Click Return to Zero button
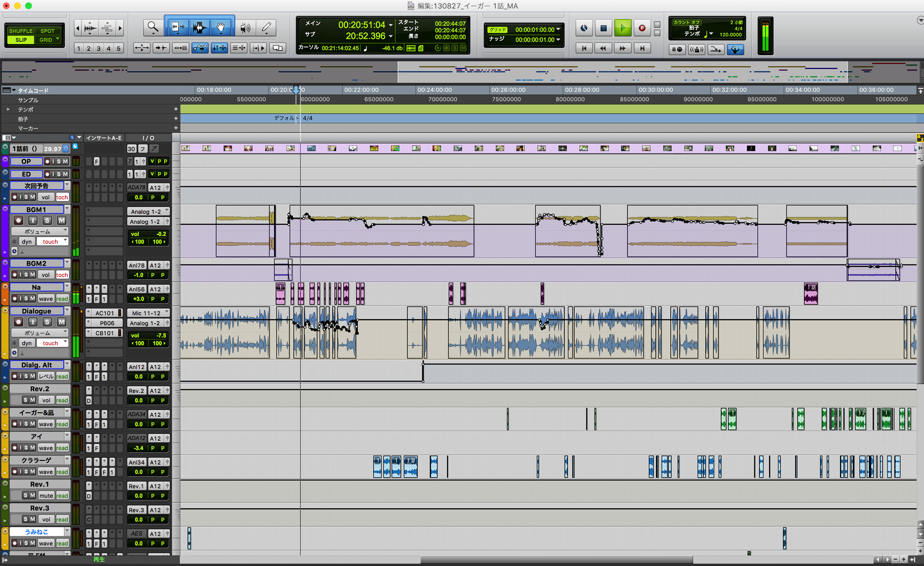This screenshot has width=924, height=566. tap(584, 48)
